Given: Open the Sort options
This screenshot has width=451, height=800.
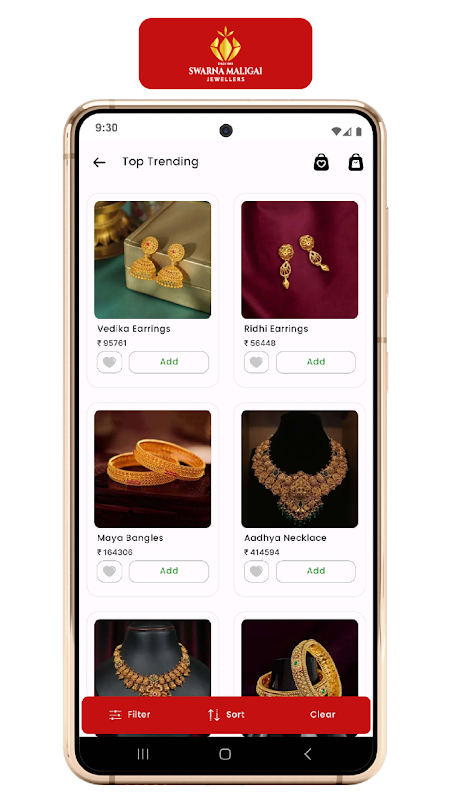Looking at the screenshot, I should tap(226, 715).
